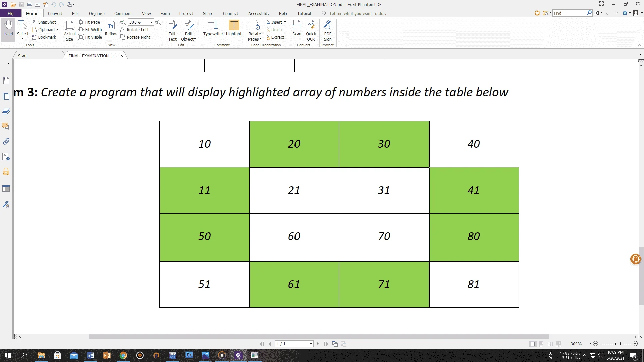
Task: Click the horizontal scrollbar
Action: [318, 336]
